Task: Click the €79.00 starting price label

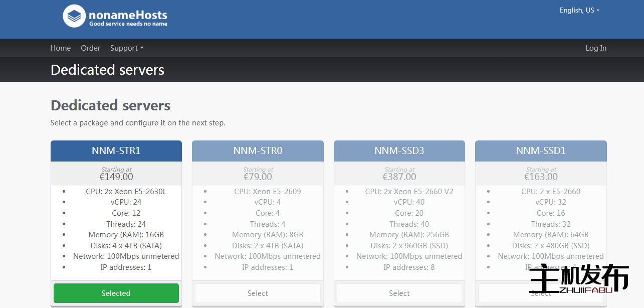Action: 258,177
